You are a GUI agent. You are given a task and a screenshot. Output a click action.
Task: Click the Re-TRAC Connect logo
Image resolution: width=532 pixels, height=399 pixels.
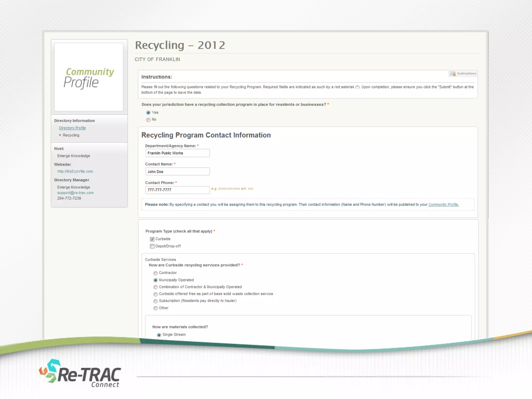point(80,373)
